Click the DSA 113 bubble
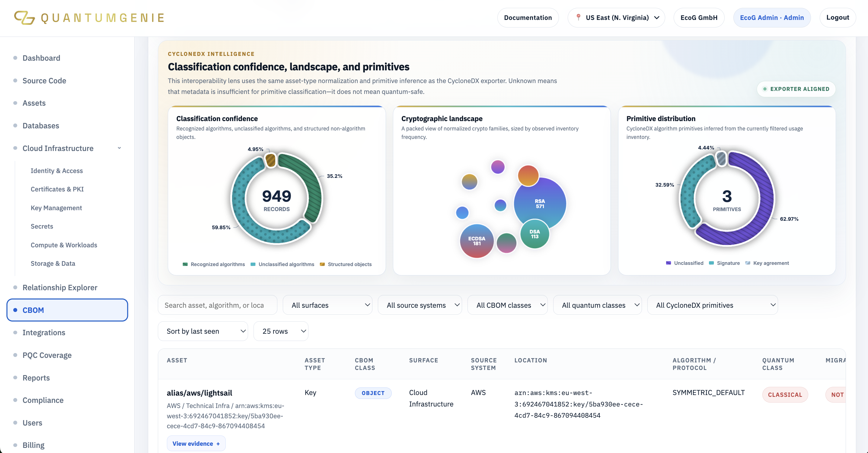Viewport: 868px width, 453px height. pos(535,234)
